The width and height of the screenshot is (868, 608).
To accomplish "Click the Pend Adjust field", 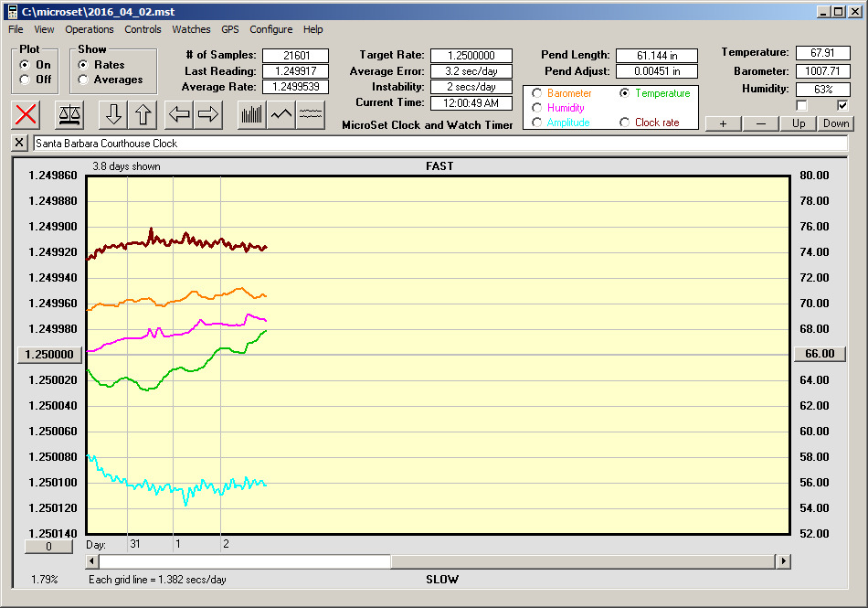I will [657, 71].
